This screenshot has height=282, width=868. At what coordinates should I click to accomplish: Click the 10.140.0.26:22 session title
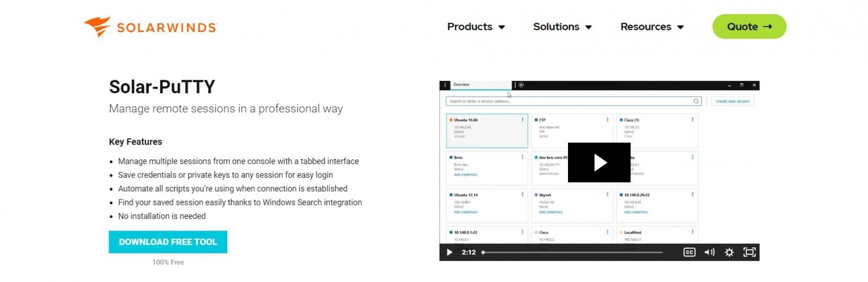(637, 195)
